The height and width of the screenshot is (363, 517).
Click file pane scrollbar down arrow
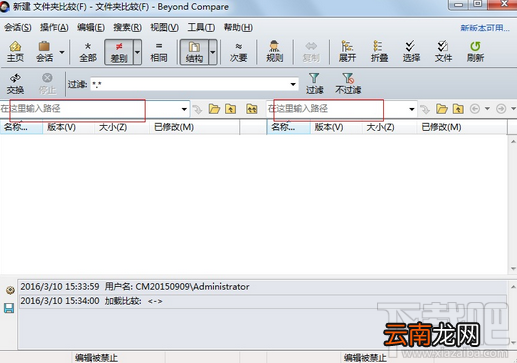click(x=513, y=268)
